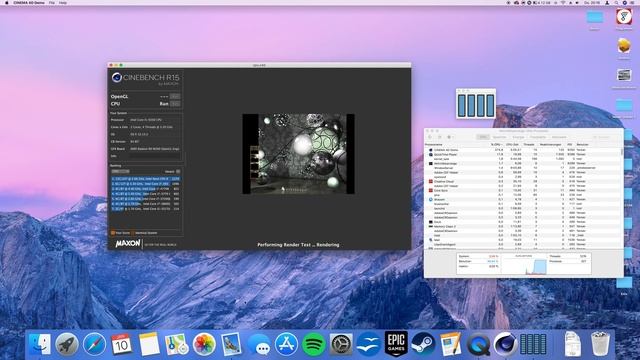The height and width of the screenshot is (360, 640).
Task: Open System Preferences gear in Dock
Action: pos(341,344)
